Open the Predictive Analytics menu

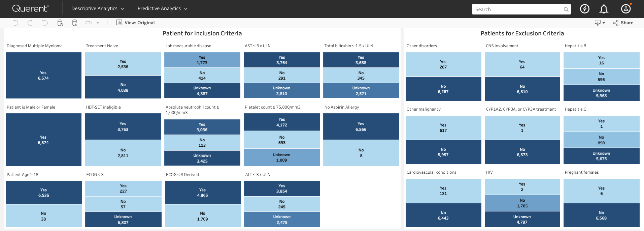coord(163,8)
